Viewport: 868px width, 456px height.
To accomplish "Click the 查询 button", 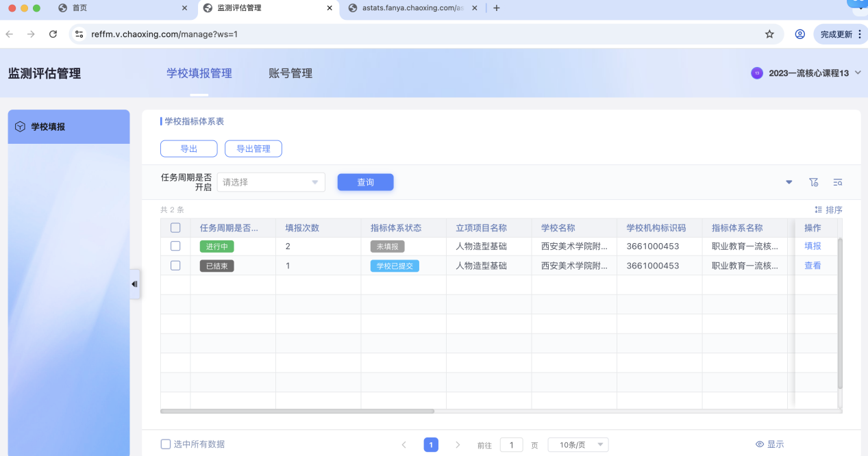I will 365,182.
